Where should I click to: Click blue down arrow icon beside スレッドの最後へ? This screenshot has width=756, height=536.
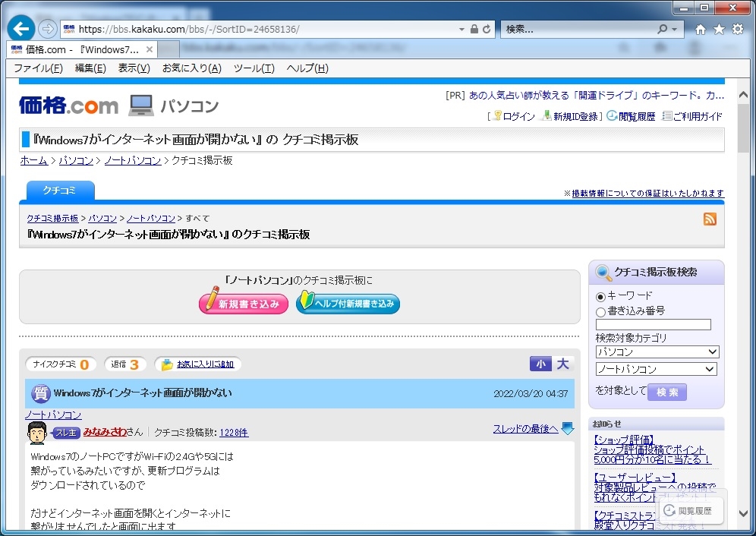[x=568, y=428]
